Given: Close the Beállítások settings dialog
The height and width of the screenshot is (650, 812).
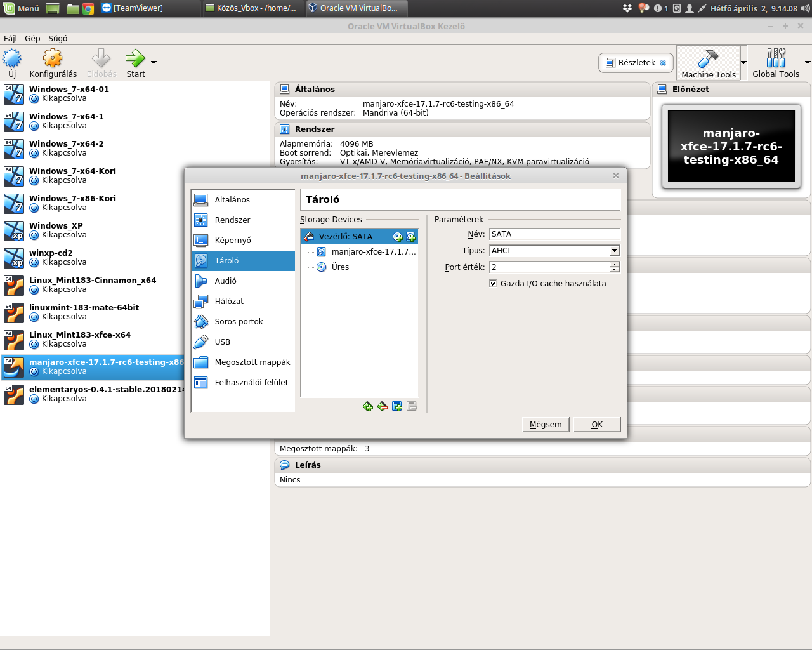Looking at the screenshot, I should click(616, 176).
